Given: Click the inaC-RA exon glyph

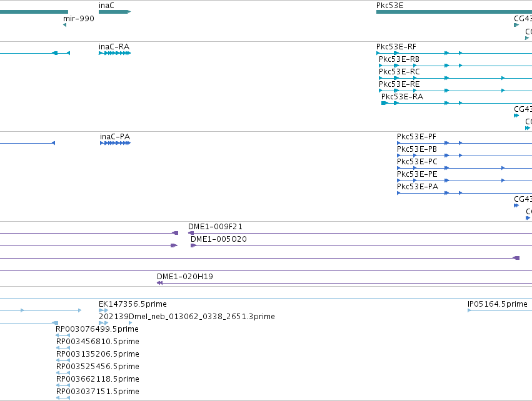Looking at the screenshot, I should 114,53.
